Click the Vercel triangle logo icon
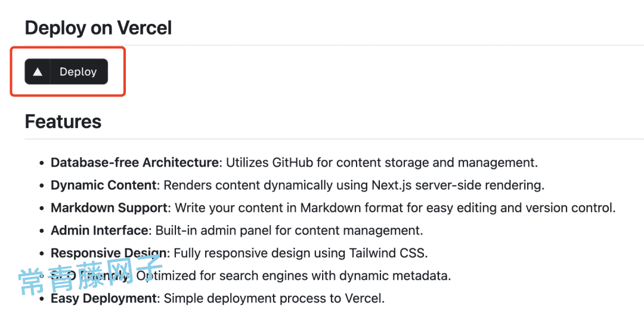The image size is (644, 312). [38, 72]
